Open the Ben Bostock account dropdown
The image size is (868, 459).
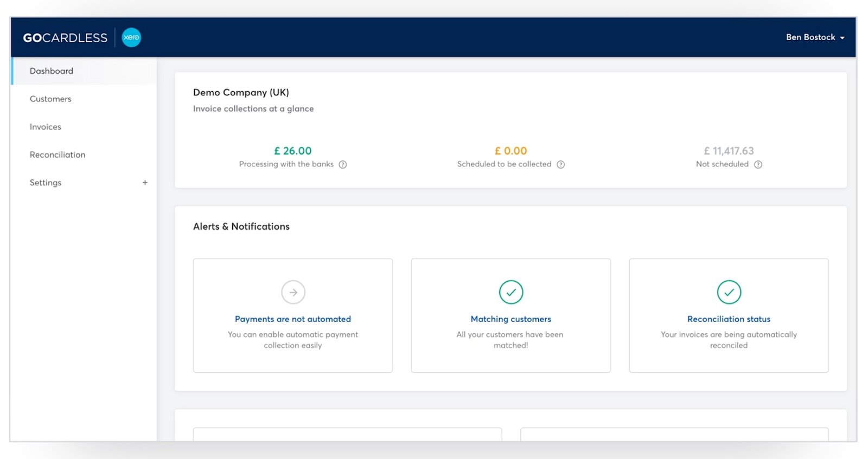tap(815, 37)
